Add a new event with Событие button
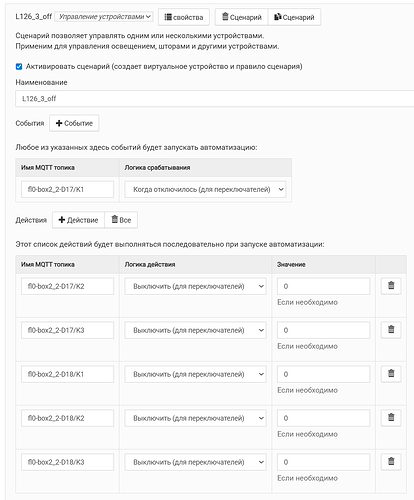 click(74, 123)
